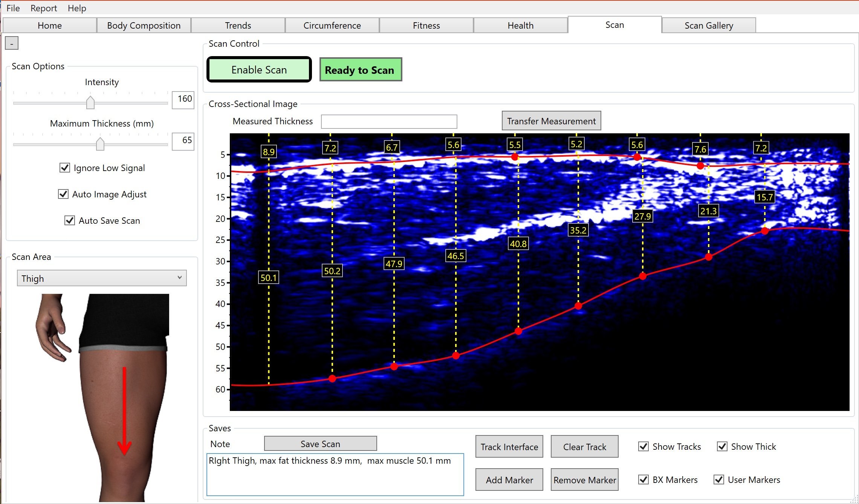This screenshot has width=859, height=504.
Task: Switch to the Scan Gallery tab
Action: coord(708,26)
